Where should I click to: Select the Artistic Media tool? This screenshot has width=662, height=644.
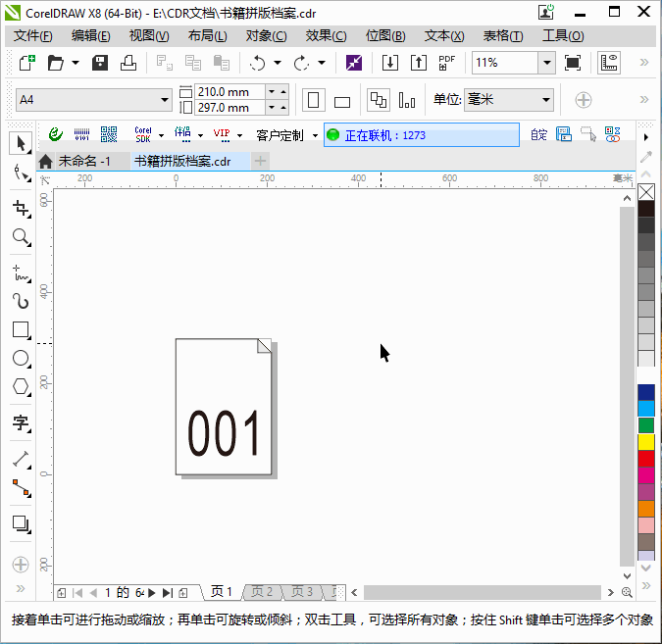pyautogui.click(x=21, y=301)
